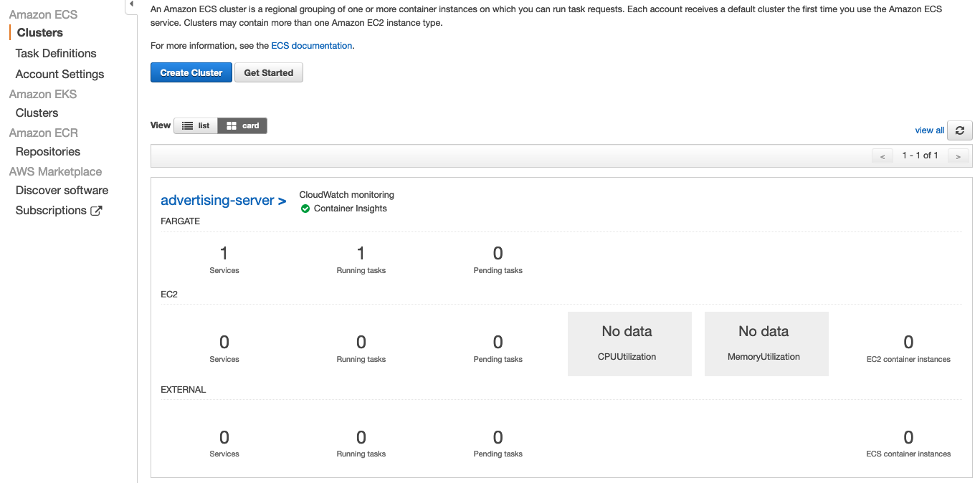980x483 pixels.
Task: Click EC2 Pending tasks count 0
Action: [498, 342]
